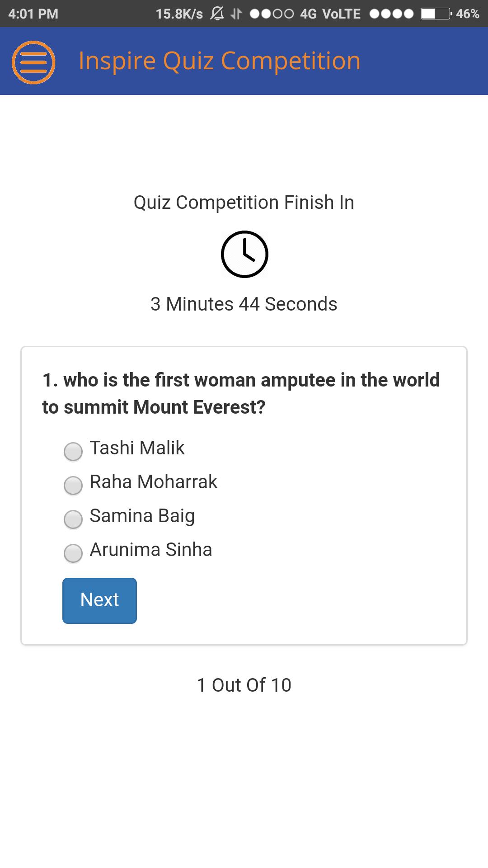Tap the 4:01 PM status bar clock

[x=33, y=14]
